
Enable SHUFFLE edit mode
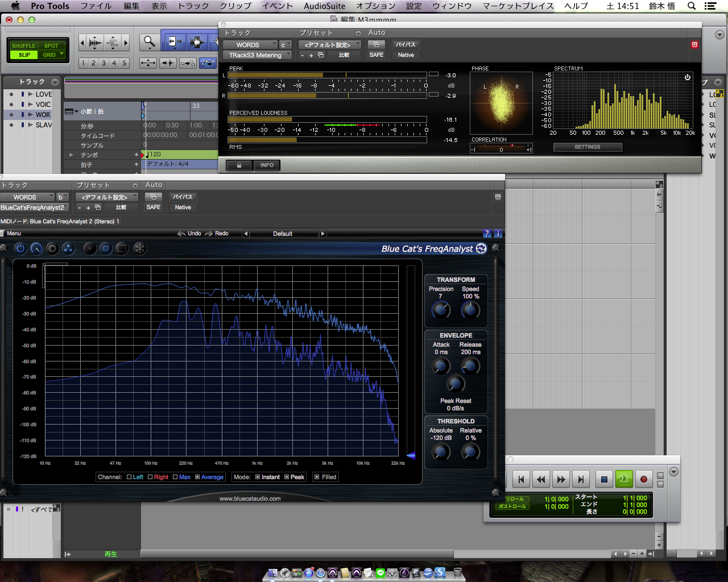tap(23, 45)
